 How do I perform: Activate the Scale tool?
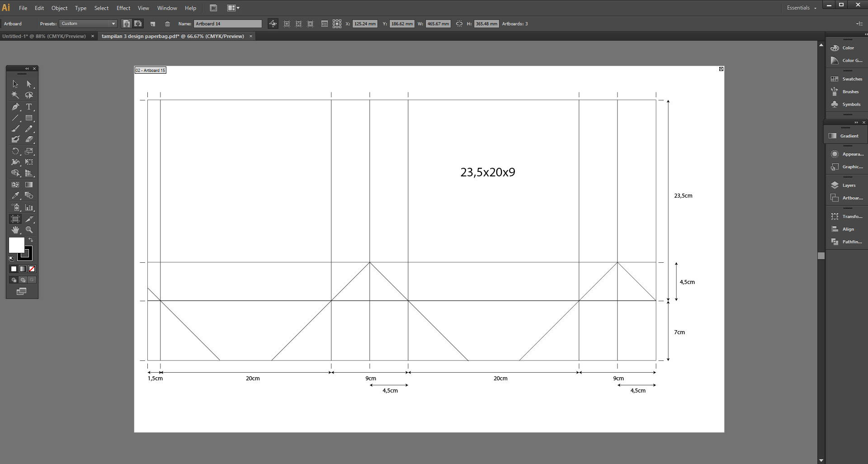29,151
